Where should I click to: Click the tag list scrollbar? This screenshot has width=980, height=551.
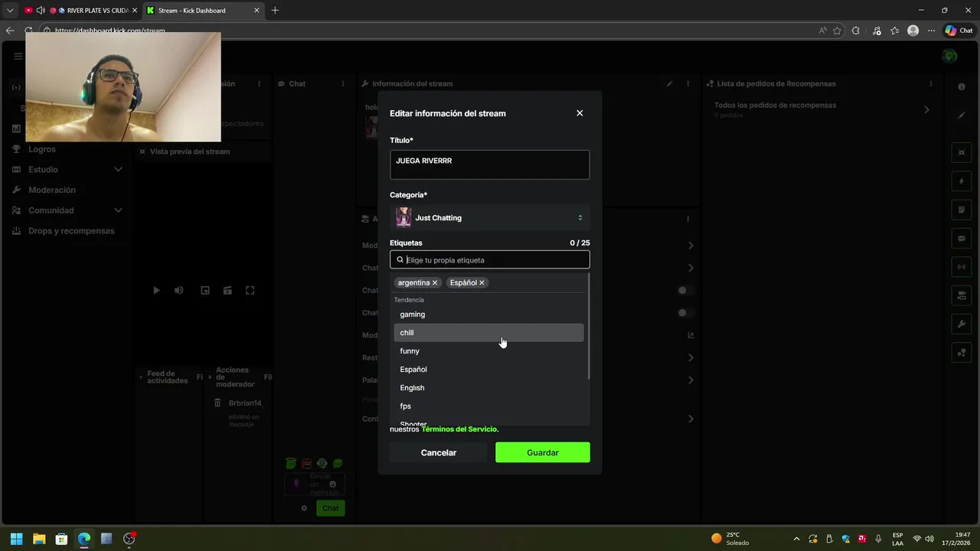(x=588, y=325)
